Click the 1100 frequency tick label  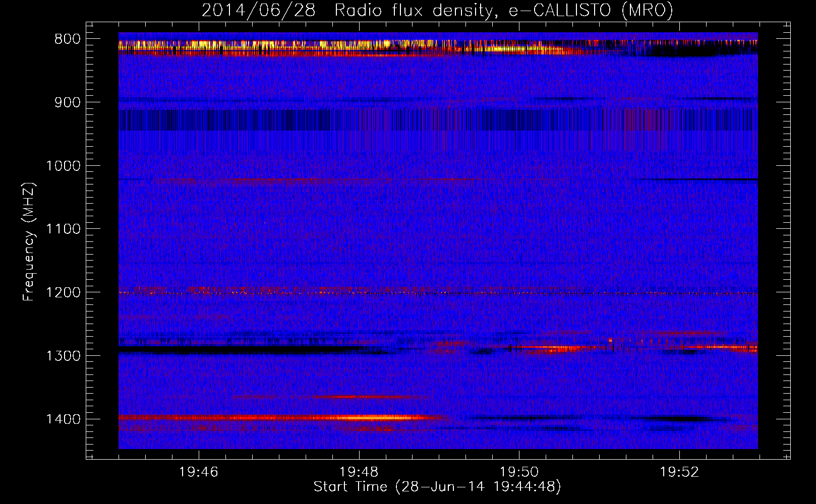pos(64,229)
